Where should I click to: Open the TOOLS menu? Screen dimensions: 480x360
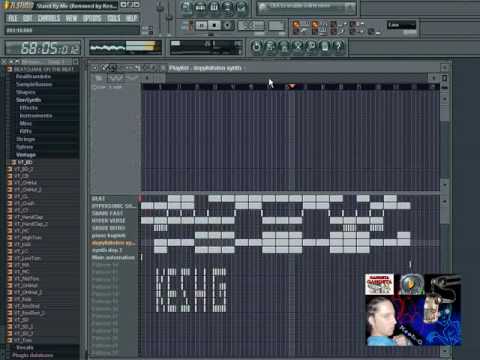(114, 18)
